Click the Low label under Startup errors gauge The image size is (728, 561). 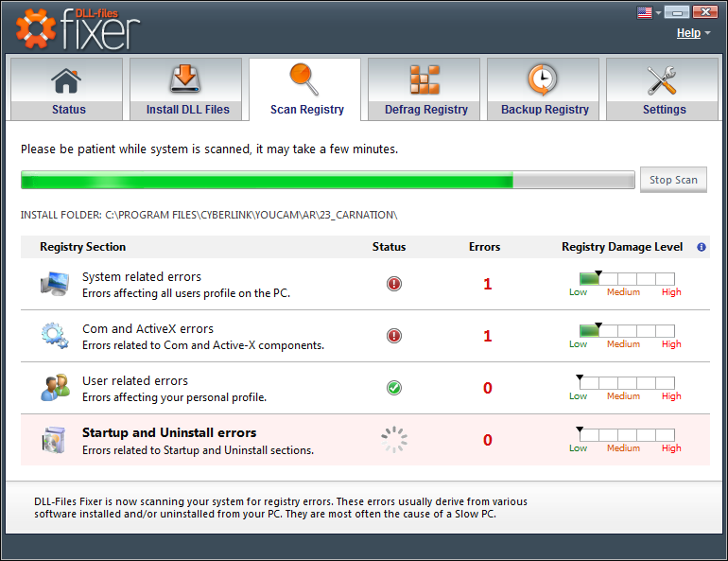coord(578,448)
